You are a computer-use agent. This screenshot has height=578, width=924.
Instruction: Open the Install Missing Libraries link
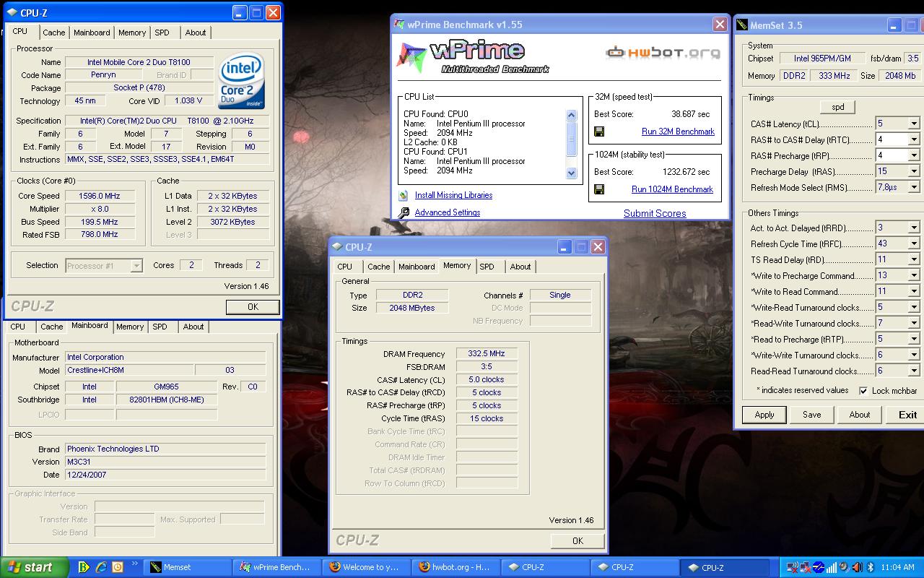(x=453, y=195)
